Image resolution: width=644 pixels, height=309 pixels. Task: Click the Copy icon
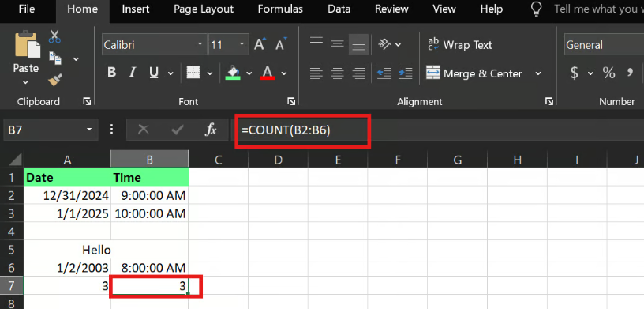55,58
